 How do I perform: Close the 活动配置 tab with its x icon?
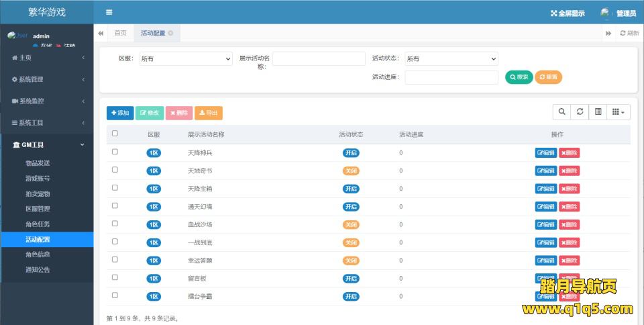pos(170,33)
